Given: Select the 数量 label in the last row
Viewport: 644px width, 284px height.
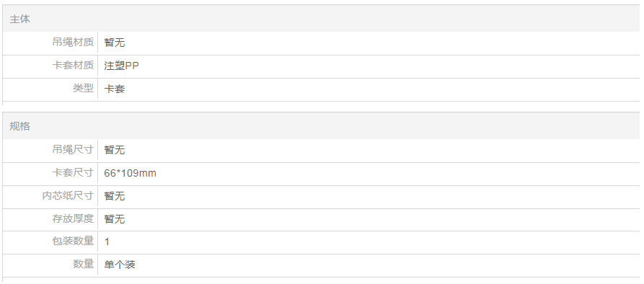Looking at the screenshot, I should (x=84, y=264).
